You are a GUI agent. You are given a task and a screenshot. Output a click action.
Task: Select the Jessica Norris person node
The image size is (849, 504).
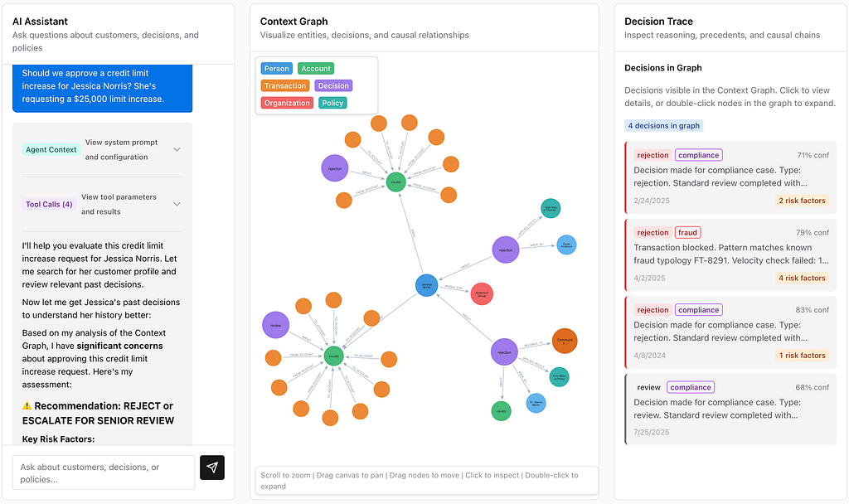point(425,285)
